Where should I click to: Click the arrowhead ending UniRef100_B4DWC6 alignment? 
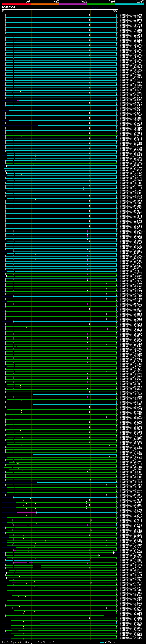coord(89,560)
